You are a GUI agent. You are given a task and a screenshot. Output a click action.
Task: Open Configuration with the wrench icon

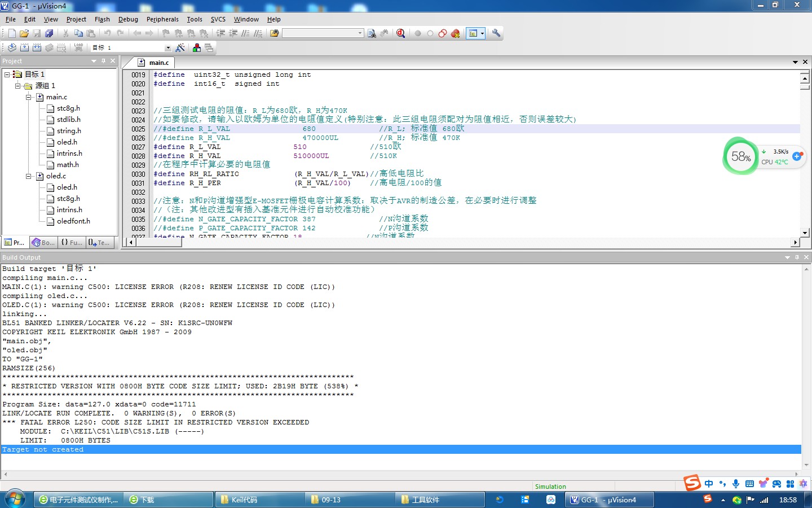pyautogui.click(x=496, y=33)
